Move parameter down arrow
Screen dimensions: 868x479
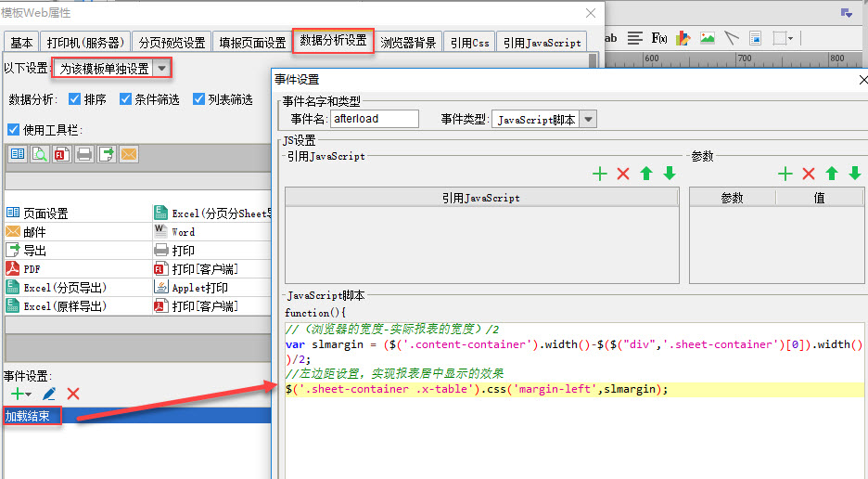855,174
